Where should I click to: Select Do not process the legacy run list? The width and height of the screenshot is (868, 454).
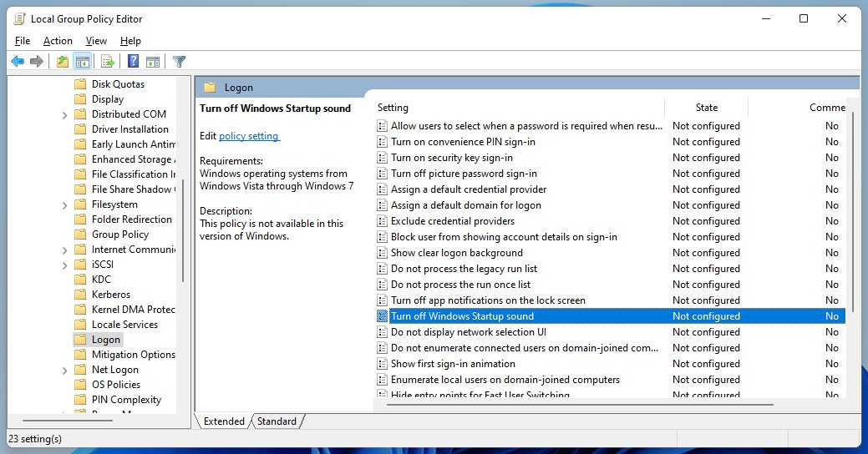point(464,269)
